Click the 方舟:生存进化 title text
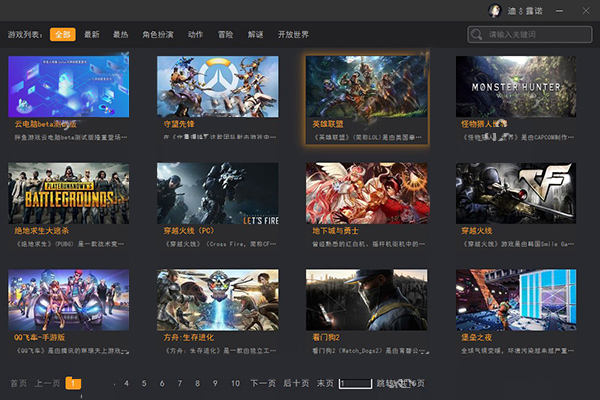The image size is (600, 400). (189, 337)
